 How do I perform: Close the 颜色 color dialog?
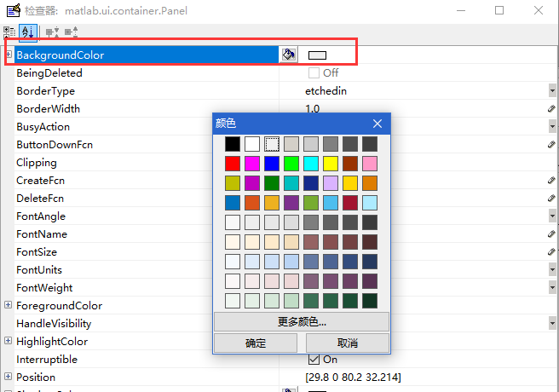377,124
